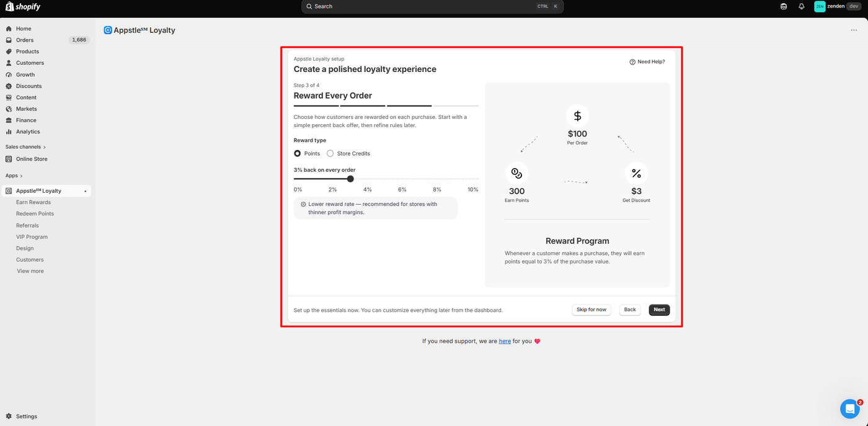Click the Need Help question mark icon
The image size is (868, 426).
coord(632,62)
